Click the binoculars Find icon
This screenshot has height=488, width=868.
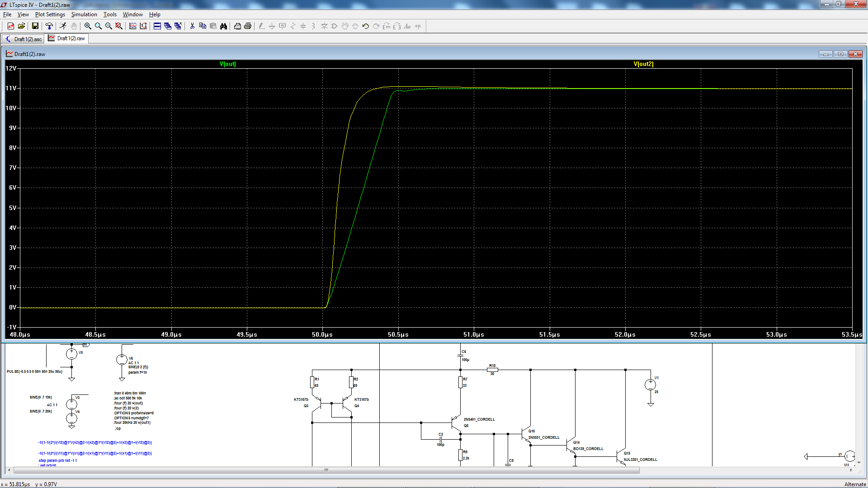point(223,26)
